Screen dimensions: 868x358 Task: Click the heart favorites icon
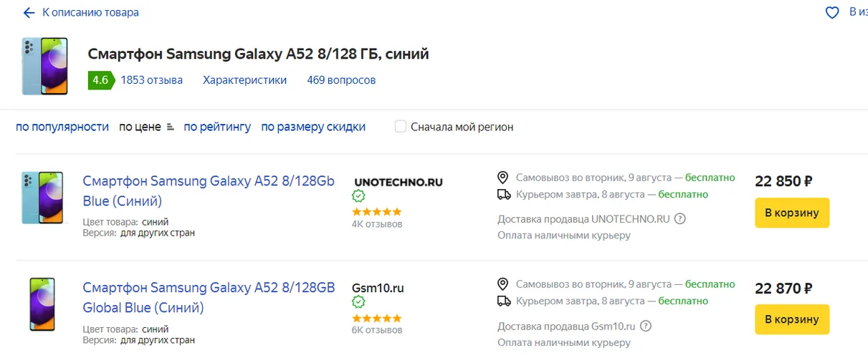[832, 13]
